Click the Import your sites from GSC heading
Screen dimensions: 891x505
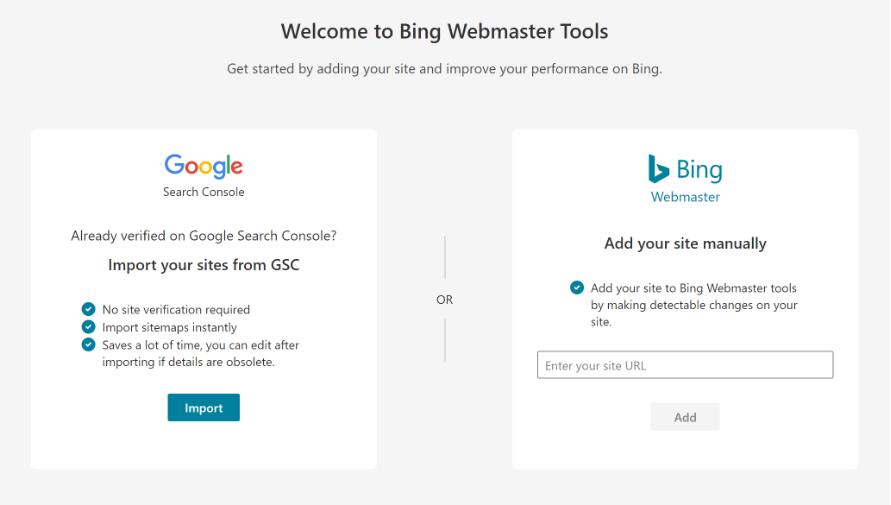click(x=203, y=265)
